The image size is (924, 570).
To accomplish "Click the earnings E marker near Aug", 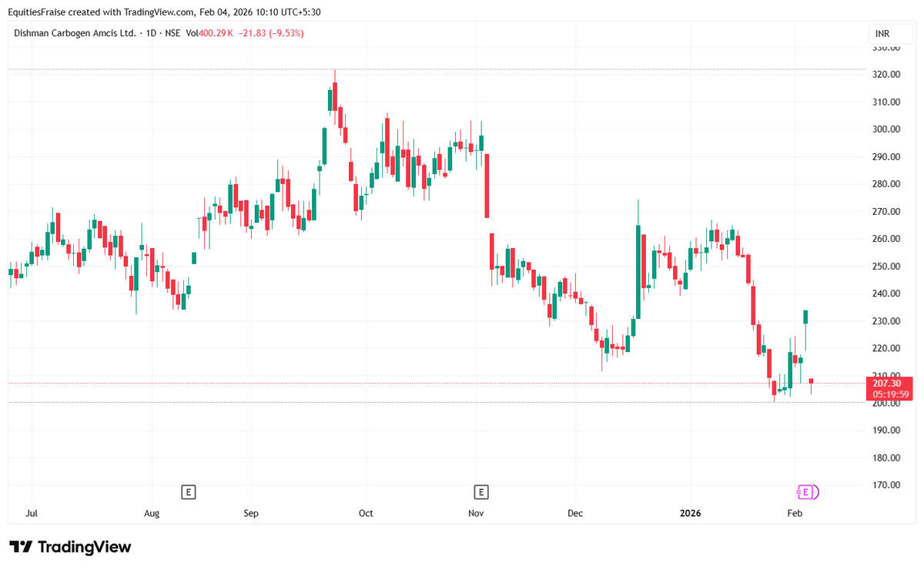I will click(188, 491).
